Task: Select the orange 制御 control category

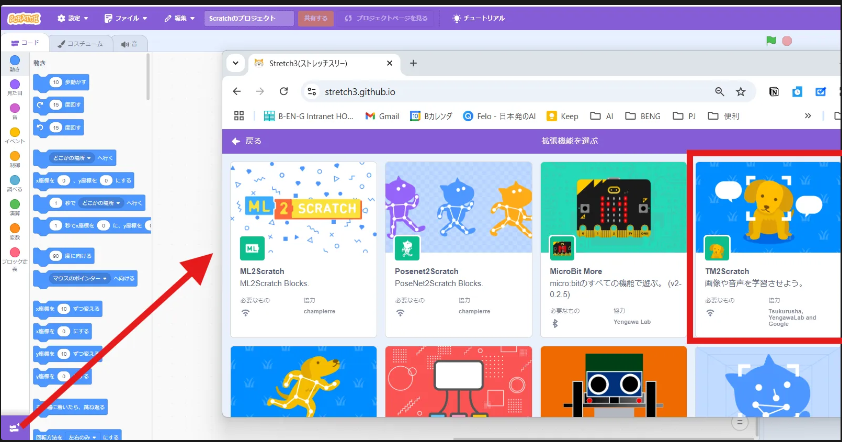Action: pyautogui.click(x=15, y=159)
